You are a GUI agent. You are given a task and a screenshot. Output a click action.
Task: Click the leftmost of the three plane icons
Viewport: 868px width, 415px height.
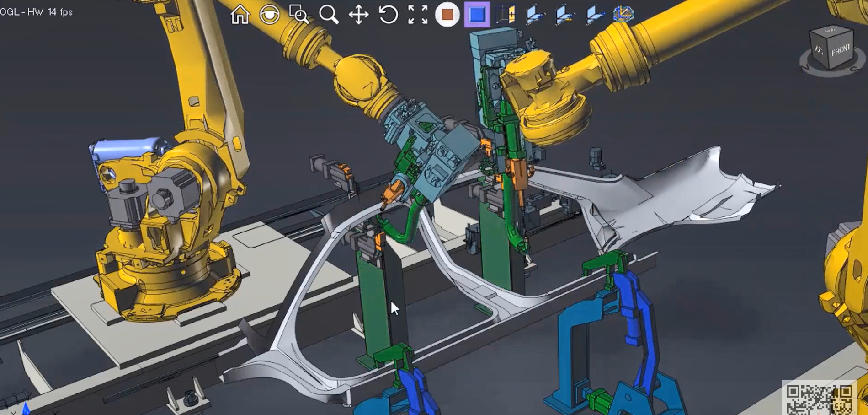click(536, 15)
